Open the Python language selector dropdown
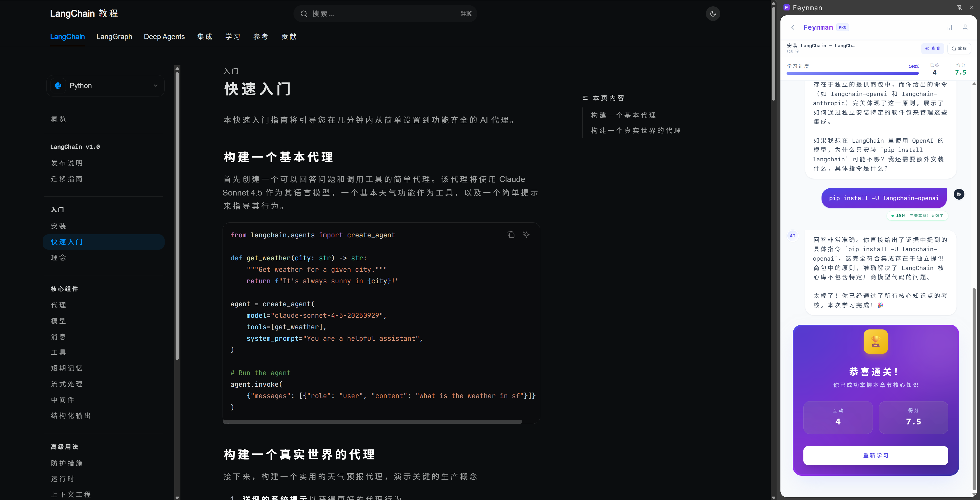The width and height of the screenshot is (980, 500). [x=105, y=86]
